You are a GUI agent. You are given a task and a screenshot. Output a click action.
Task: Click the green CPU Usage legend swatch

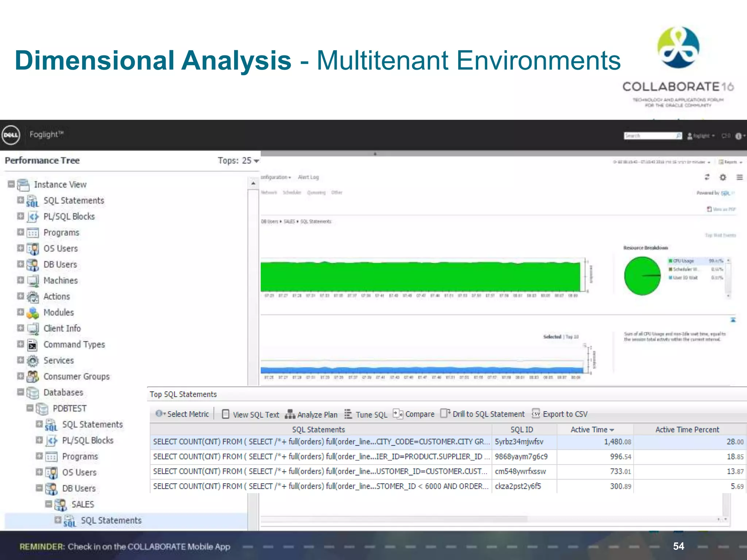point(670,261)
